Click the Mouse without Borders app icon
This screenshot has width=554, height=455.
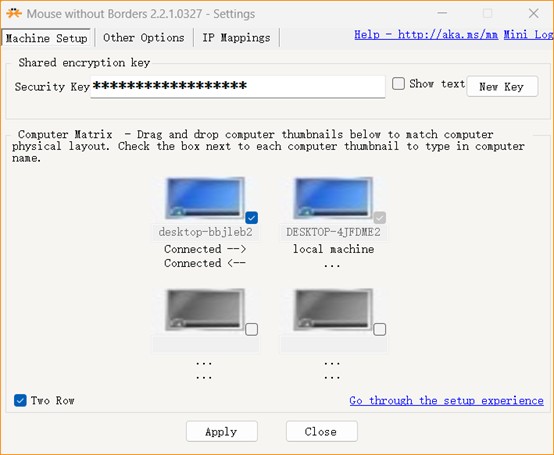[14, 13]
